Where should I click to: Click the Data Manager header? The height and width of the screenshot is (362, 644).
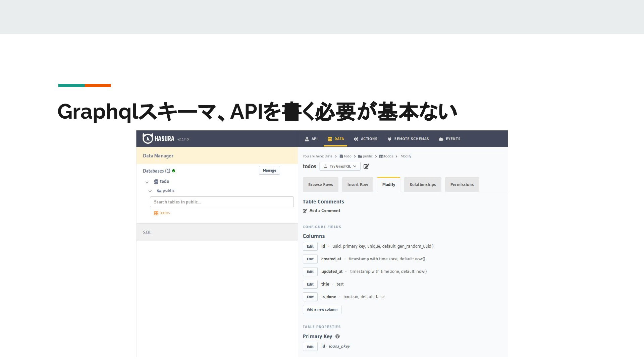(217, 156)
